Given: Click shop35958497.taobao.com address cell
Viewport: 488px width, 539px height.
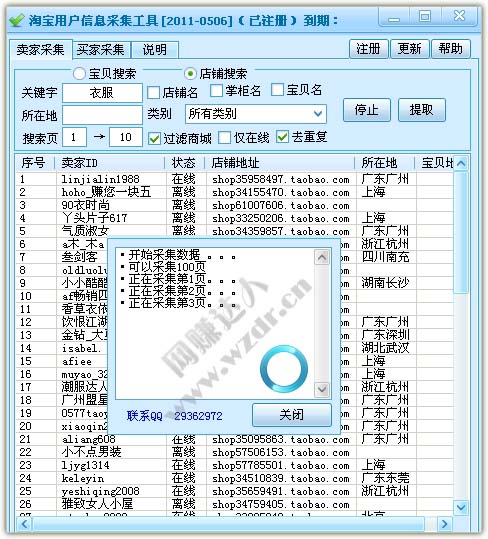Looking at the screenshot, I should pyautogui.click(x=281, y=179).
